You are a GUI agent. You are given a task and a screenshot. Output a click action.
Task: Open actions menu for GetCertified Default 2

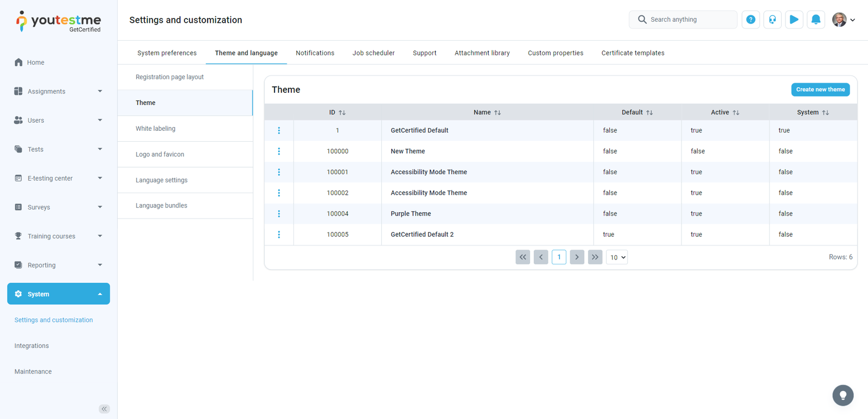point(279,234)
